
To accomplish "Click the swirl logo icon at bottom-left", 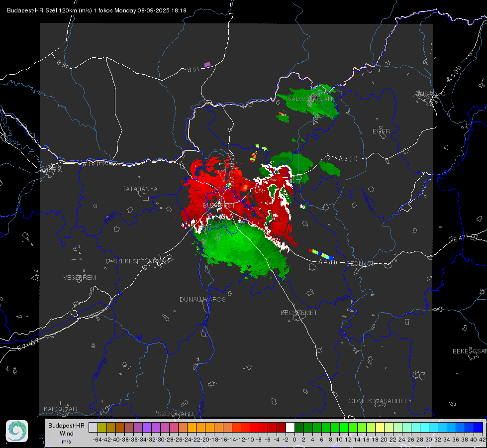I will point(17,431).
